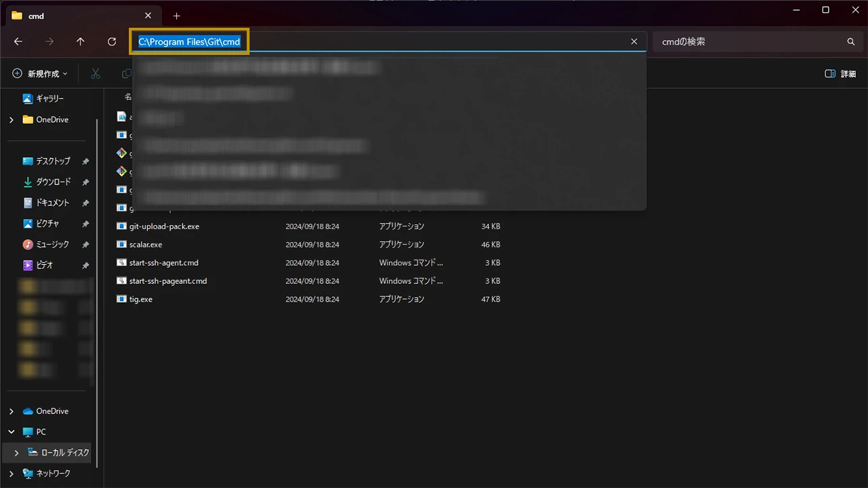Image resolution: width=868 pixels, height=488 pixels.
Task: Select the tig.exe file
Action: click(141, 299)
